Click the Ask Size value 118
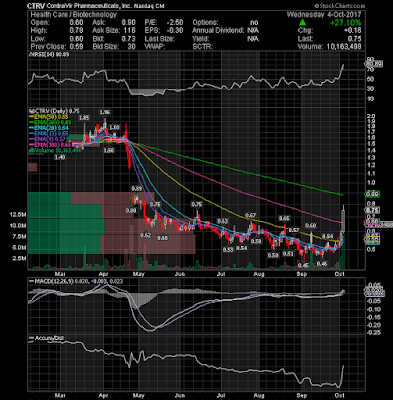 pos(129,31)
